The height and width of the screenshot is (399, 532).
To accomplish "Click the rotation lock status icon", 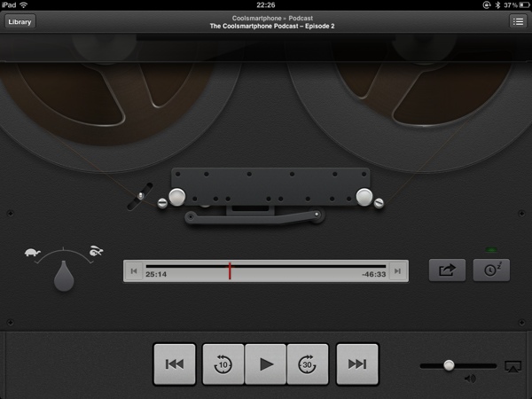I will coord(487,4).
